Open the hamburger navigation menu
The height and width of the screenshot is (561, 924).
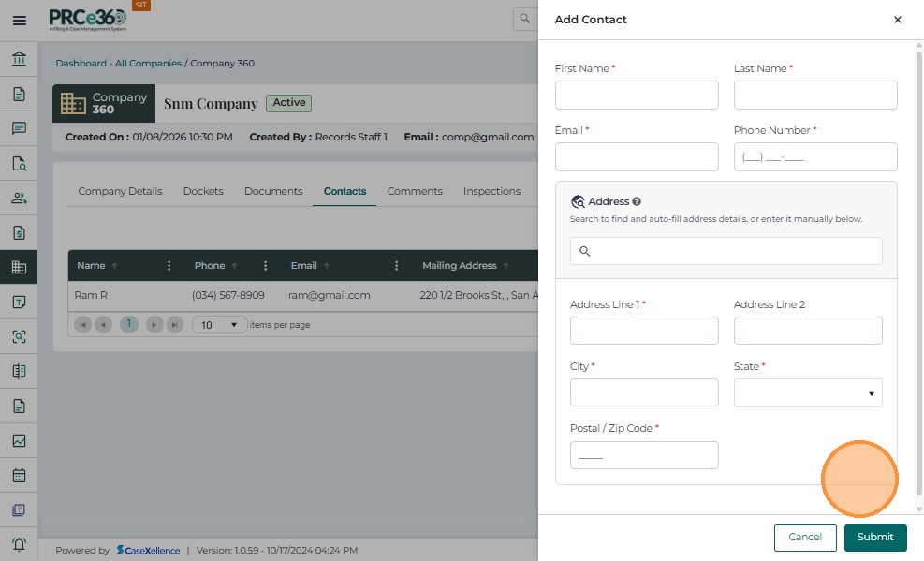(19, 20)
